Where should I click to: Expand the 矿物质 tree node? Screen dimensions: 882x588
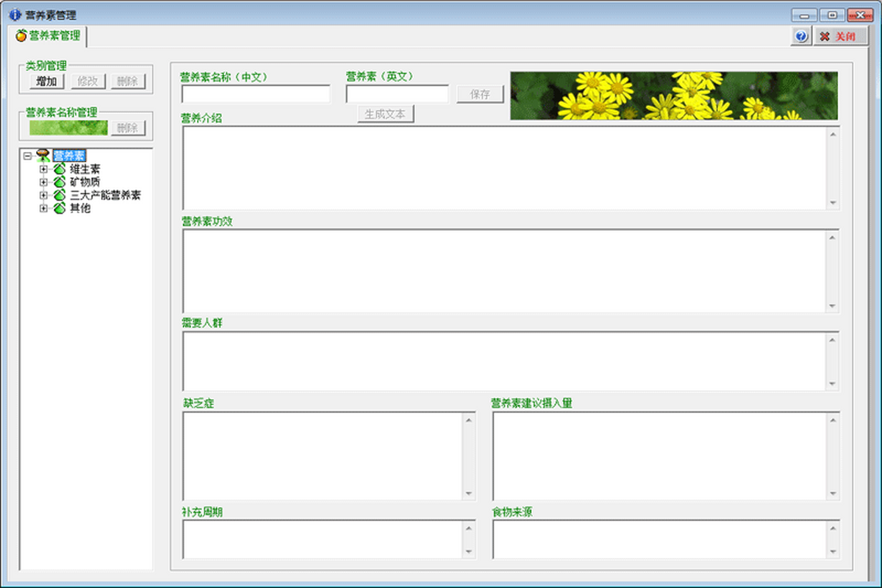(x=43, y=182)
